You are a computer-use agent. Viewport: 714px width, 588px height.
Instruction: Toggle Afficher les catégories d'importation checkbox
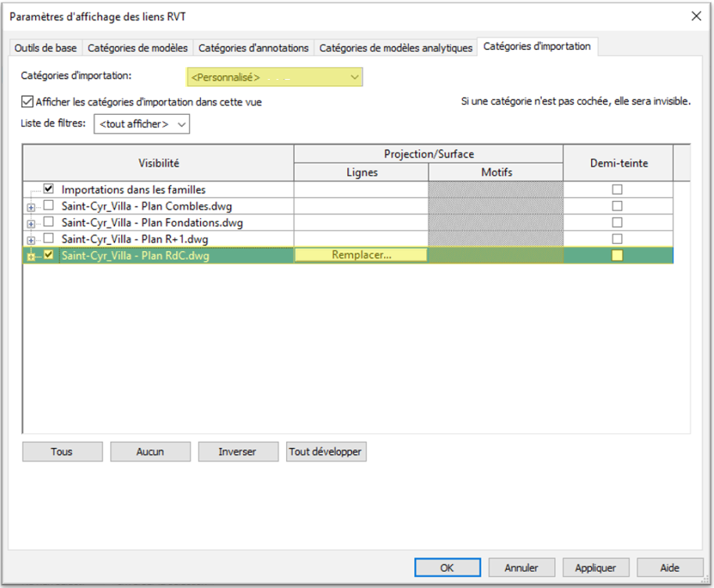(x=27, y=102)
